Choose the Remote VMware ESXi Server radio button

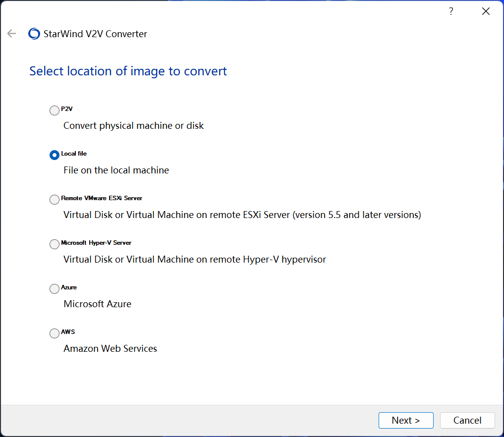coord(55,200)
